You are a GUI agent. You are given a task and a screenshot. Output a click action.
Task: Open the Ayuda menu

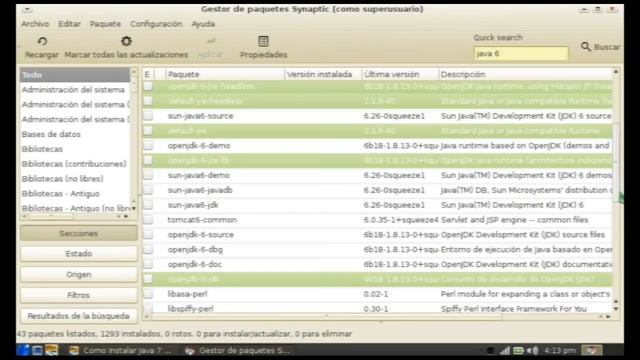203,24
